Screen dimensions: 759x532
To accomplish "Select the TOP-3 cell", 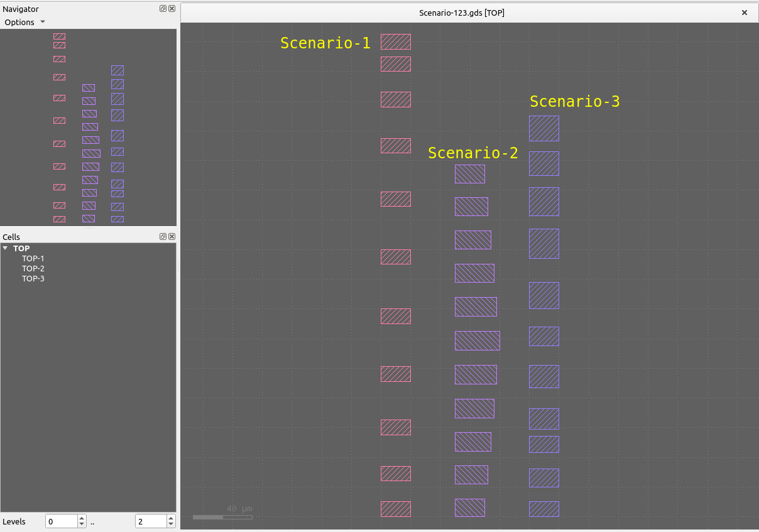I will tap(33, 278).
